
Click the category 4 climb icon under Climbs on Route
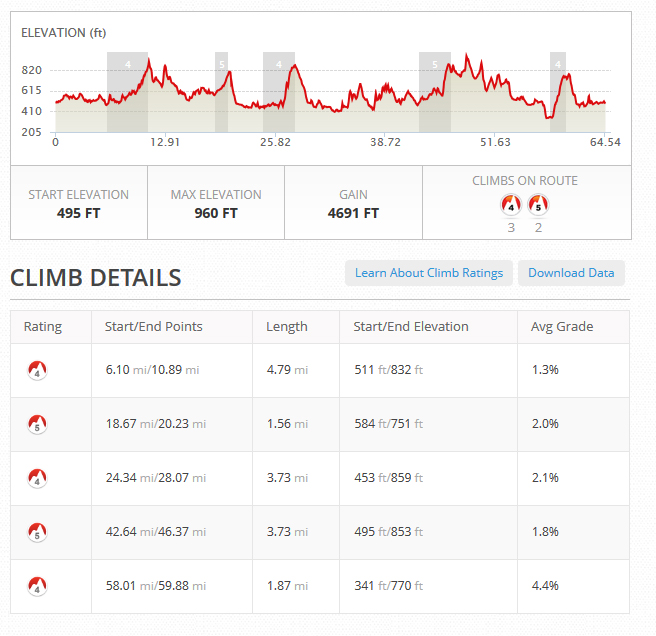tap(511, 205)
